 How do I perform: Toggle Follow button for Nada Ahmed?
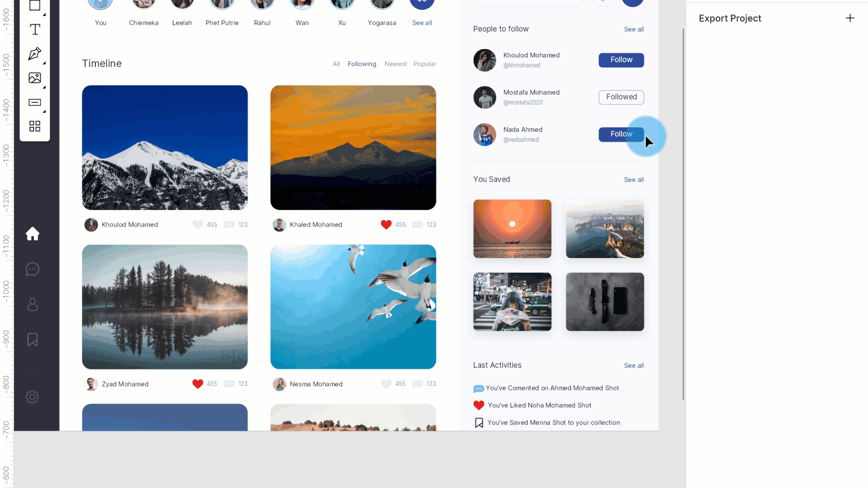pos(621,133)
